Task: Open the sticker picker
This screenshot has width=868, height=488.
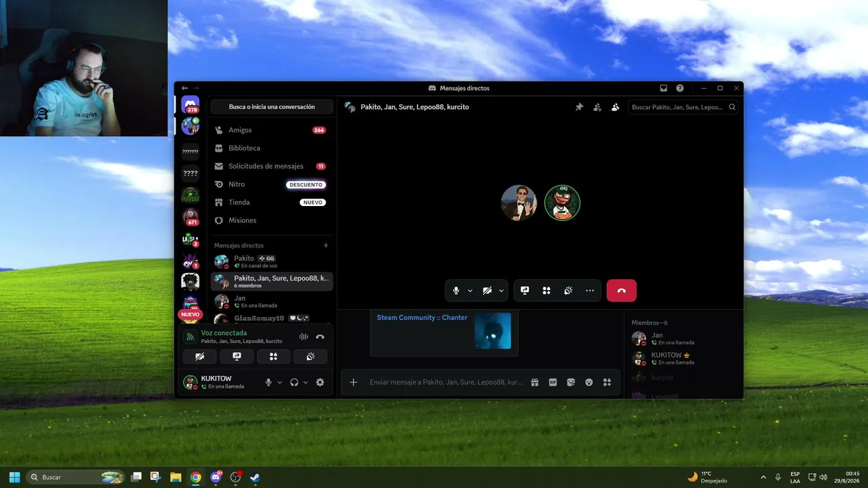Action: (571, 382)
